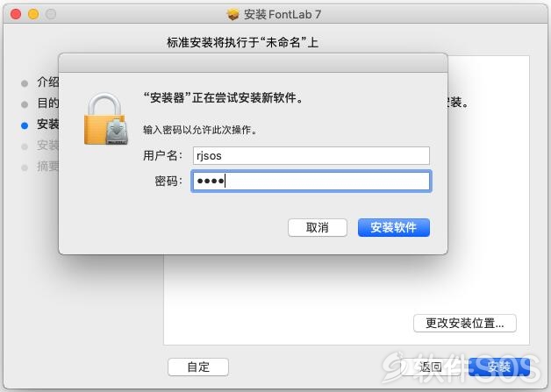
Task: Go back with the 返回 button
Action: click(x=431, y=367)
